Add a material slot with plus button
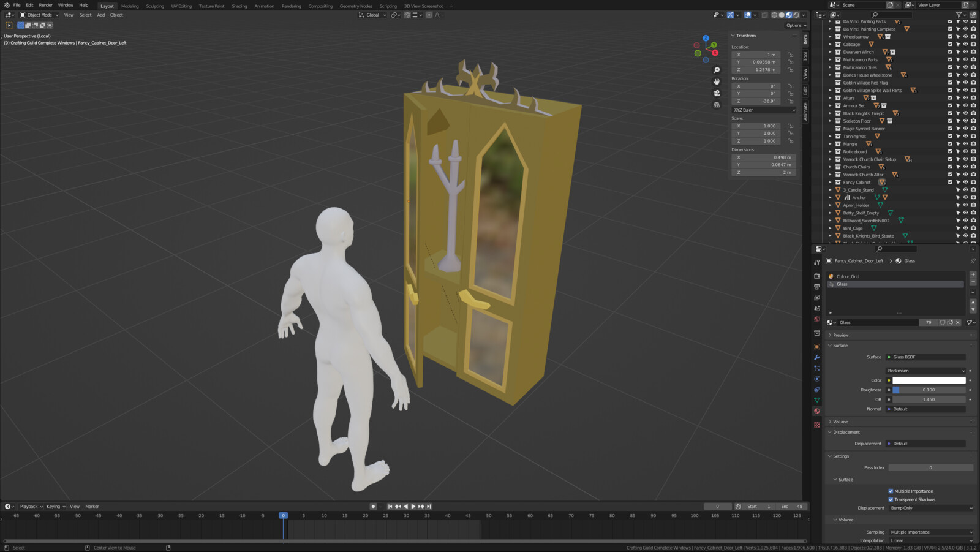980x552 pixels. (973, 275)
